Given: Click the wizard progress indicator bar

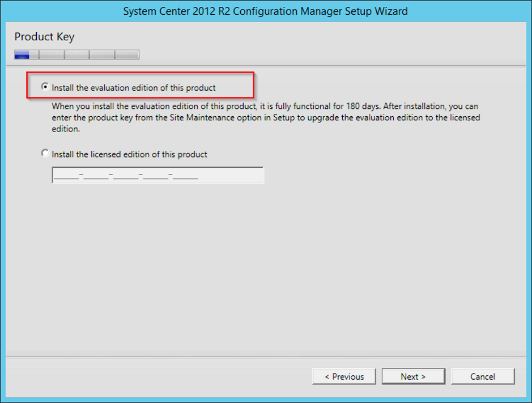Looking at the screenshot, I should point(76,54).
